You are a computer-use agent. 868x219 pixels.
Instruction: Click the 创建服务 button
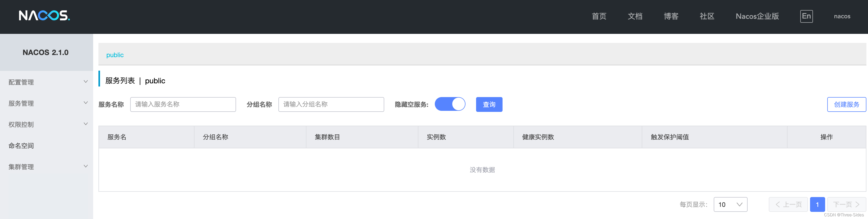click(x=847, y=104)
